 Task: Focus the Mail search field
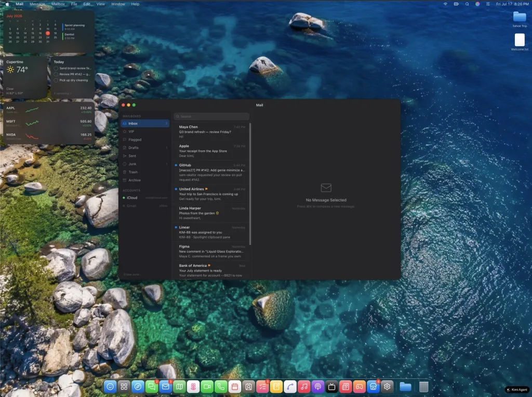click(x=212, y=116)
